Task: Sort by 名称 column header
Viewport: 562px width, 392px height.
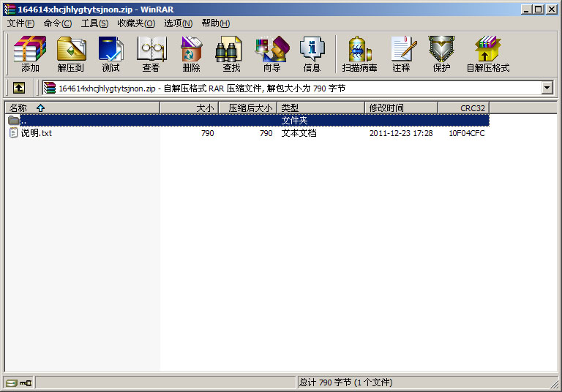Action: pyautogui.click(x=83, y=108)
